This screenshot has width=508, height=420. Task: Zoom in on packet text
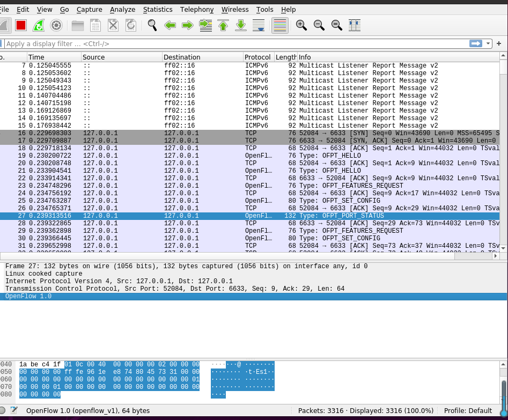coord(301,25)
